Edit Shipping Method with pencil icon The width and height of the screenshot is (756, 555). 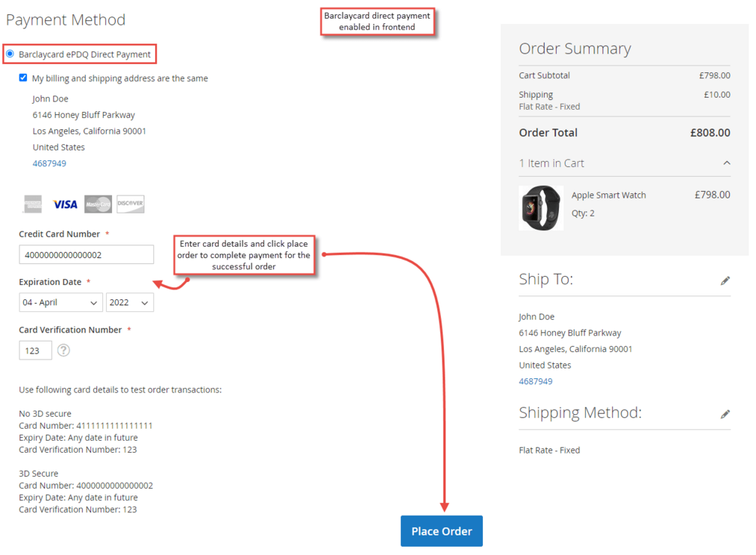[725, 414]
